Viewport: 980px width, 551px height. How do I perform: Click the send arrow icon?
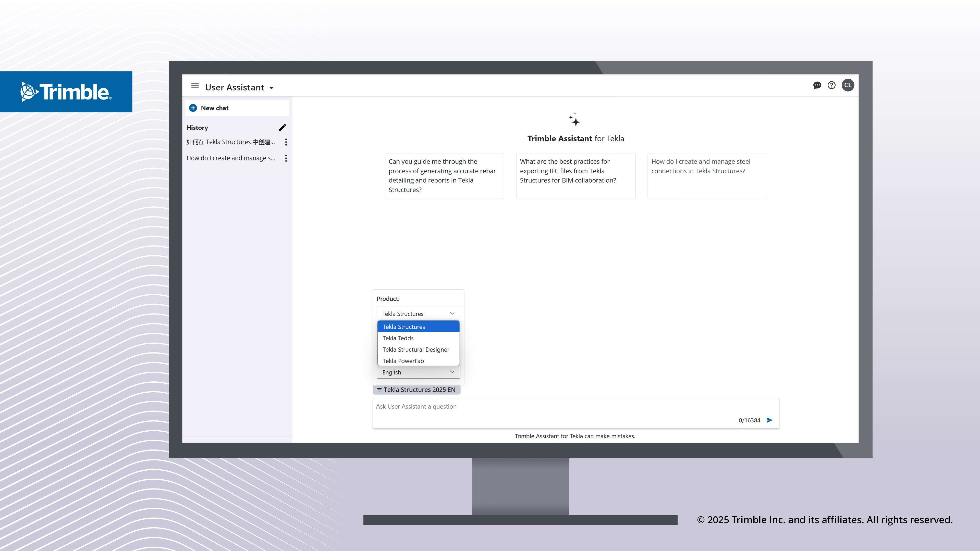click(x=769, y=420)
